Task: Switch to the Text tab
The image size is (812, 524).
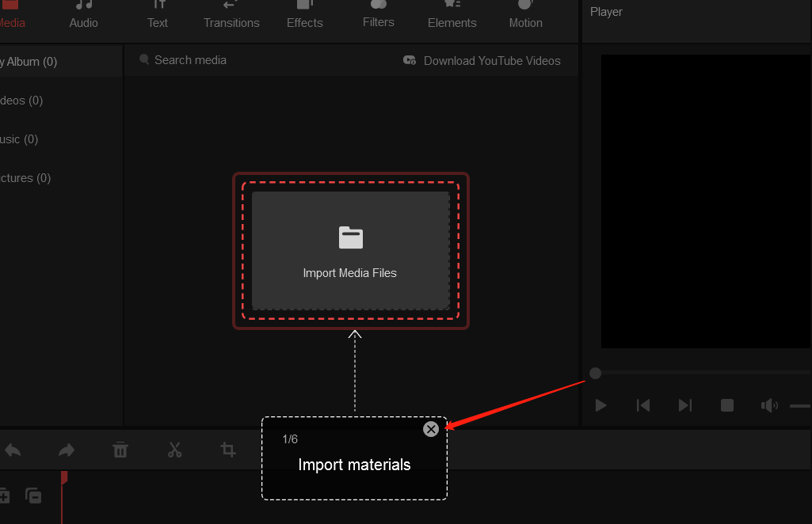Action: pyautogui.click(x=158, y=15)
